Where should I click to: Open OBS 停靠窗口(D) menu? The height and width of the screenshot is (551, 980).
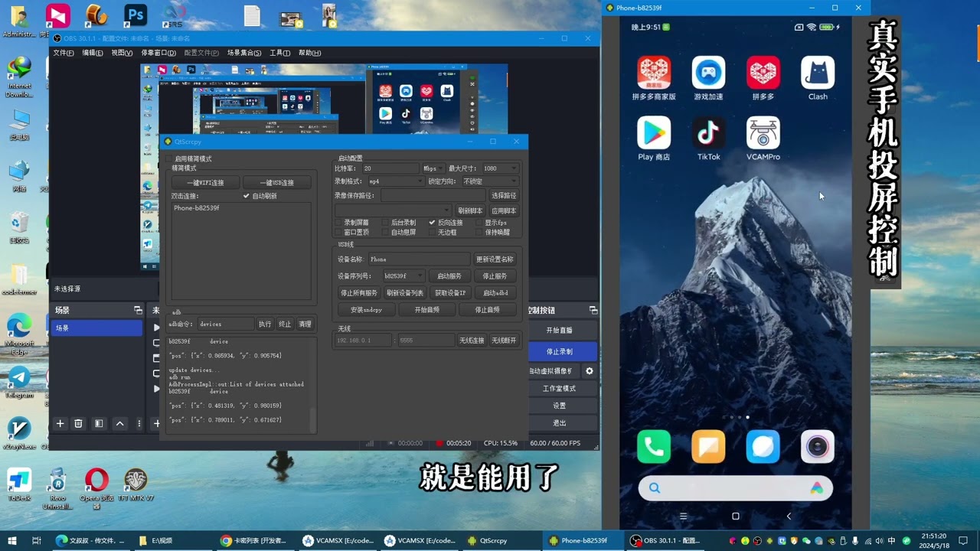158,53
